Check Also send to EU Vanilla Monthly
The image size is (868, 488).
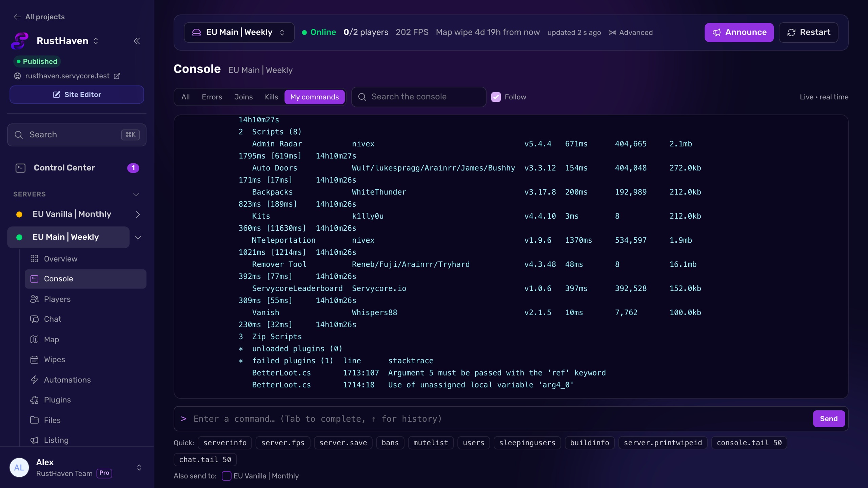[x=226, y=476]
